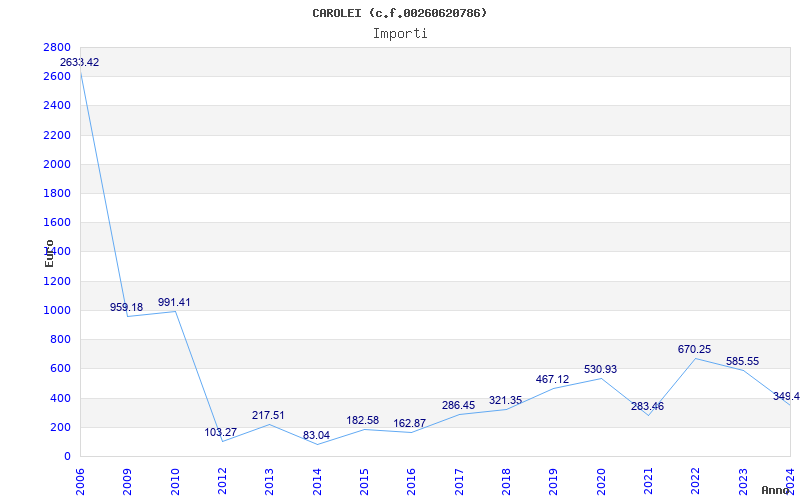The width and height of the screenshot is (800, 500).
Task: Click the 2633.42 data label
Action: tap(80, 63)
